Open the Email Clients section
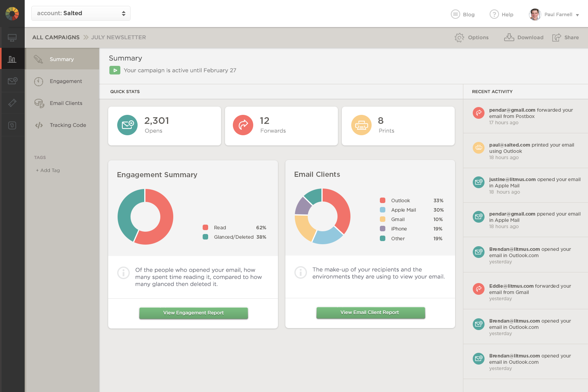This screenshot has width=588, height=392. point(65,103)
